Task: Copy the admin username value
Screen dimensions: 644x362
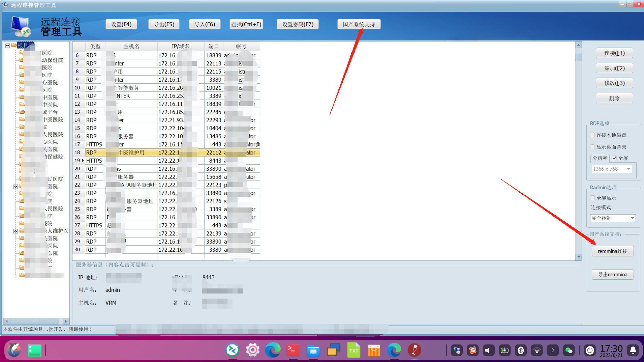Action: [113, 290]
